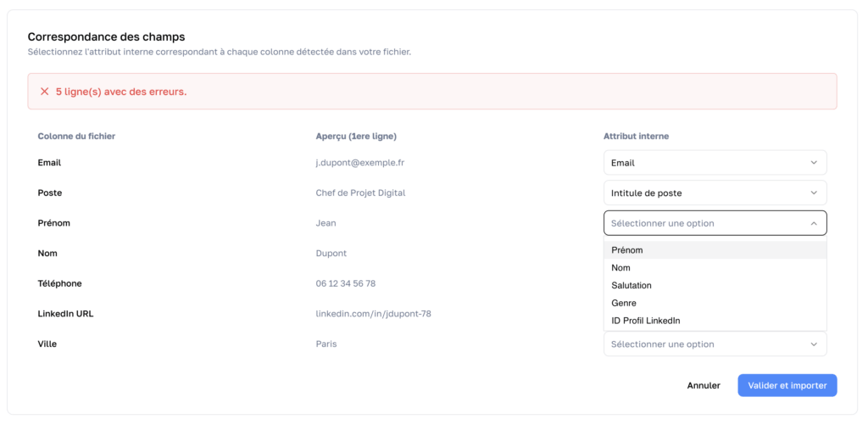Pick the "Salutation" option
The height and width of the screenshot is (425, 868).
point(632,286)
